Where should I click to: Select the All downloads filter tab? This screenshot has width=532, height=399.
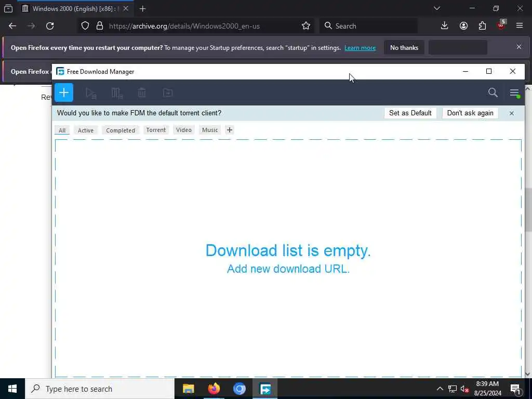62,130
